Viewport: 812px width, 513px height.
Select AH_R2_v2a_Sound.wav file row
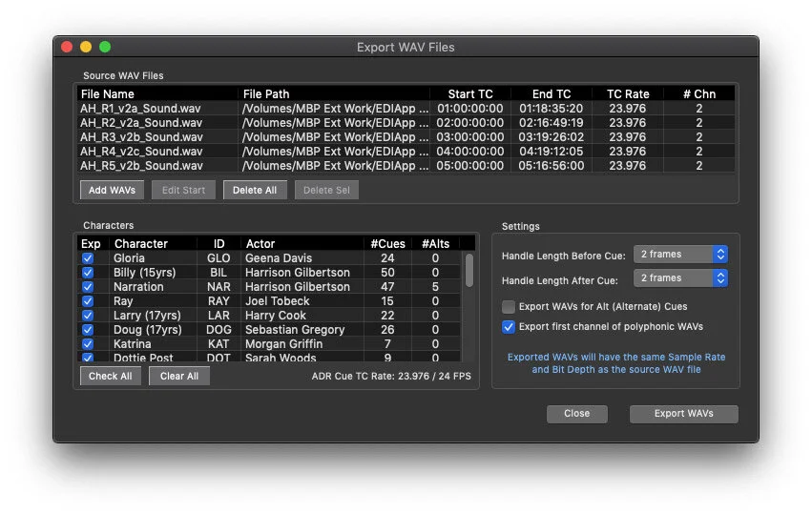pyautogui.click(x=406, y=123)
